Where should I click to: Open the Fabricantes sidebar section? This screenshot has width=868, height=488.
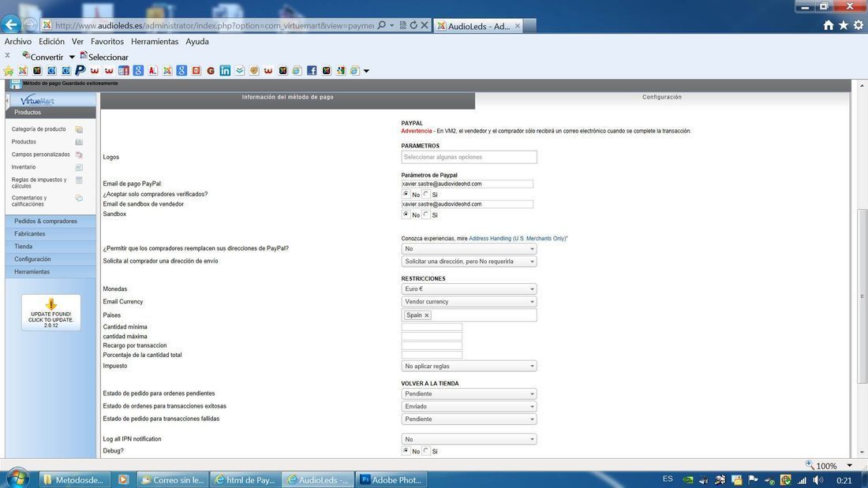[x=51, y=233]
